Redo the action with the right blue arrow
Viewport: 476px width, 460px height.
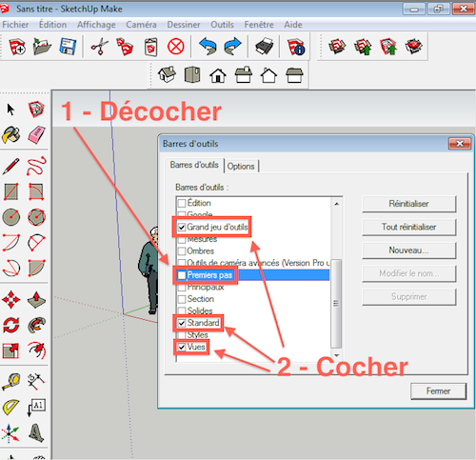click(x=232, y=47)
